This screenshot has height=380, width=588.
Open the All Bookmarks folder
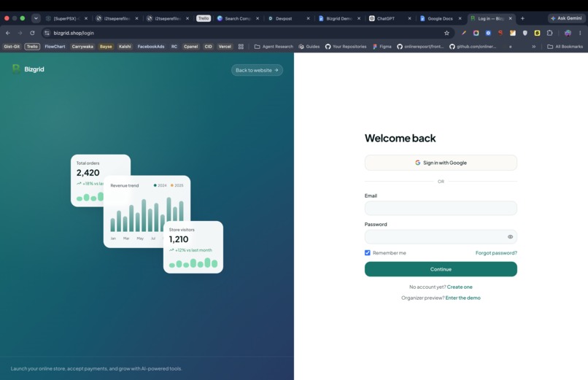(x=565, y=47)
